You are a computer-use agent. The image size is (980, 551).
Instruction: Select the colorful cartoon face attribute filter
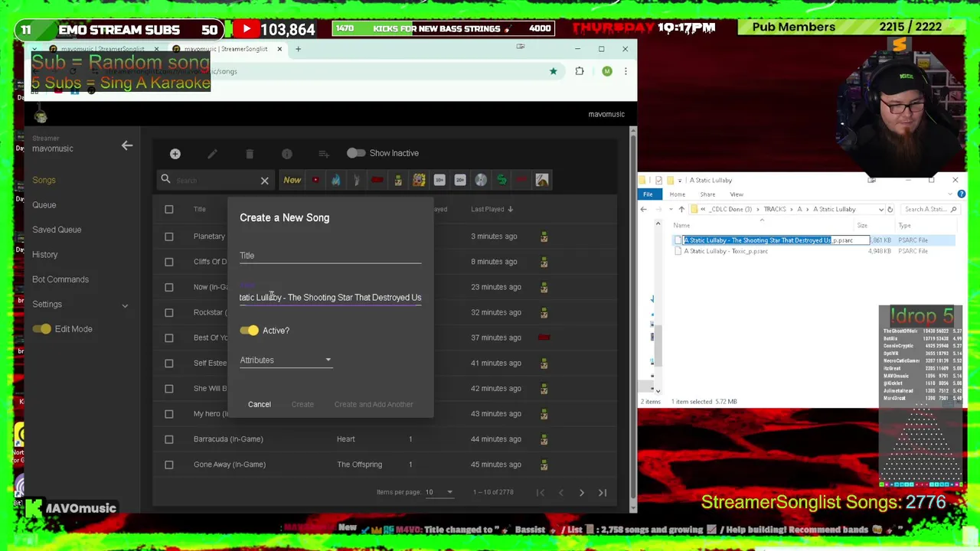(419, 181)
